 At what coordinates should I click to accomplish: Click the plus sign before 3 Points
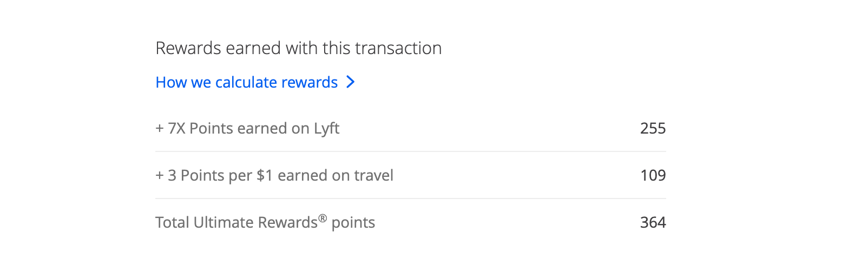(x=160, y=176)
